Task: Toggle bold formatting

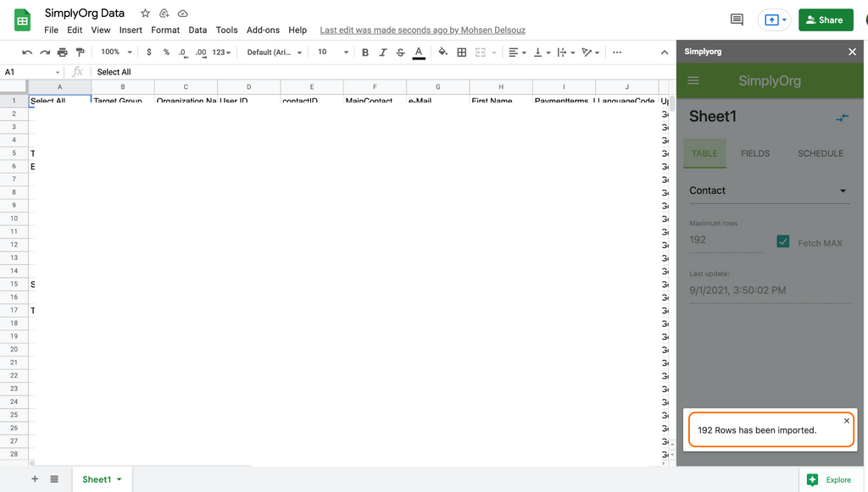Action: tap(364, 52)
